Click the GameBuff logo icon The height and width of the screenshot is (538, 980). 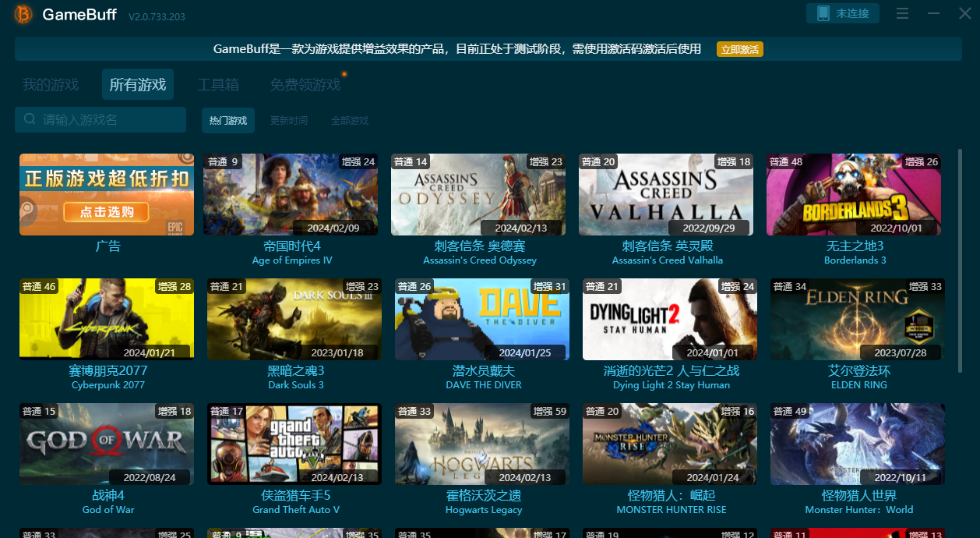(23, 14)
